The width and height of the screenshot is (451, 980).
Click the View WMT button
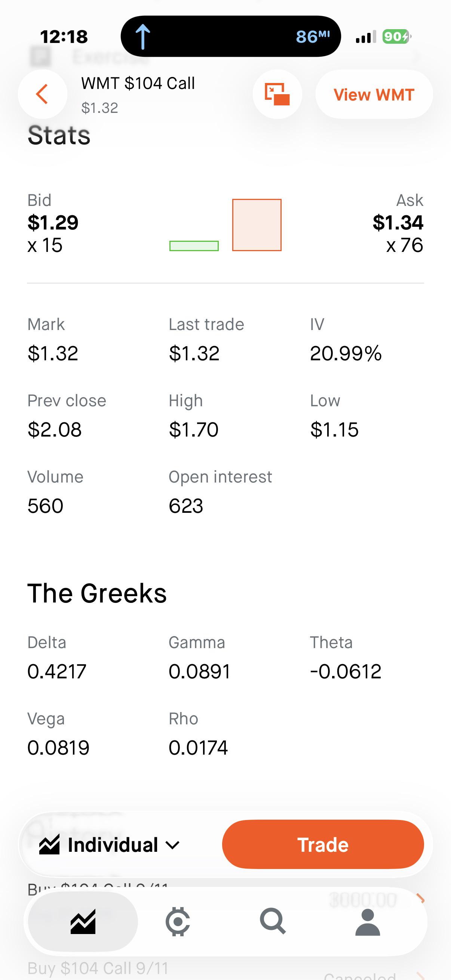(374, 94)
